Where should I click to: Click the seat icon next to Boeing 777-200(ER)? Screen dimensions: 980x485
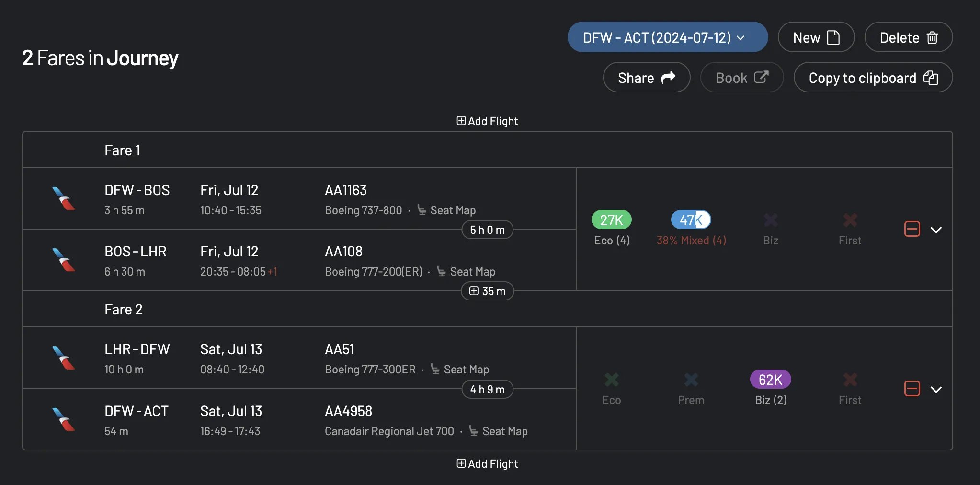coord(441,271)
